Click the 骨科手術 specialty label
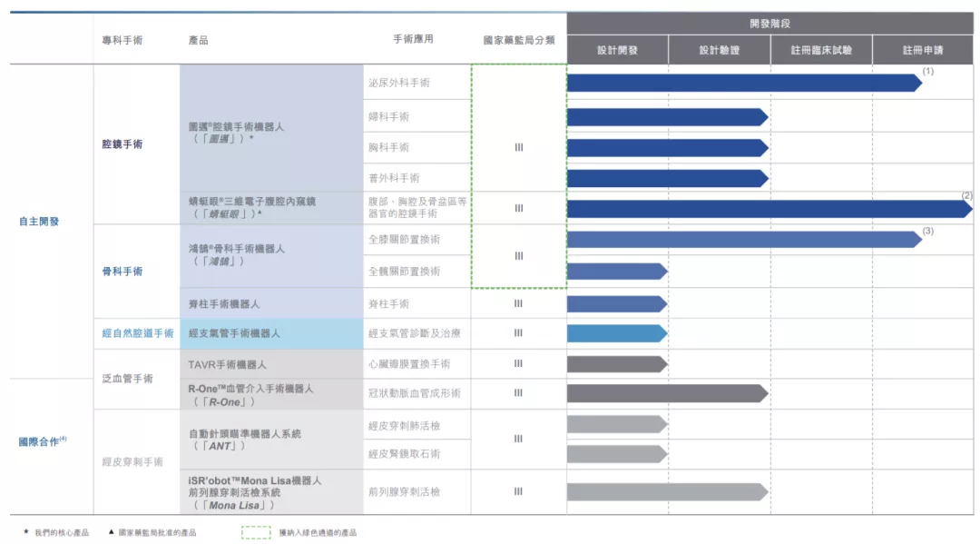Screen dimensions: 980x544 click(x=122, y=272)
